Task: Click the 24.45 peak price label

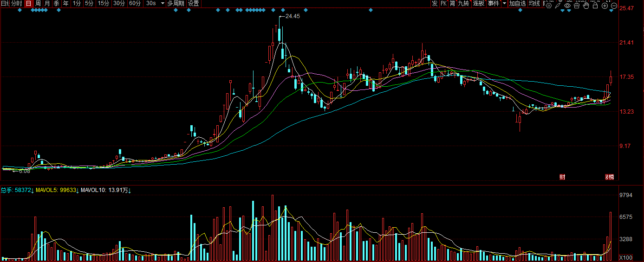Action: point(293,16)
